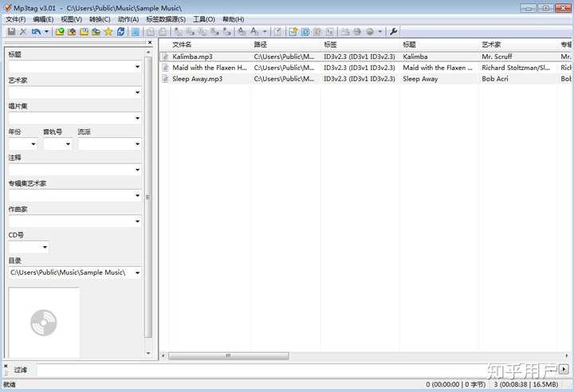The width and height of the screenshot is (574, 392).
Task: Sort by the 路径 column header
Action: pos(285,45)
